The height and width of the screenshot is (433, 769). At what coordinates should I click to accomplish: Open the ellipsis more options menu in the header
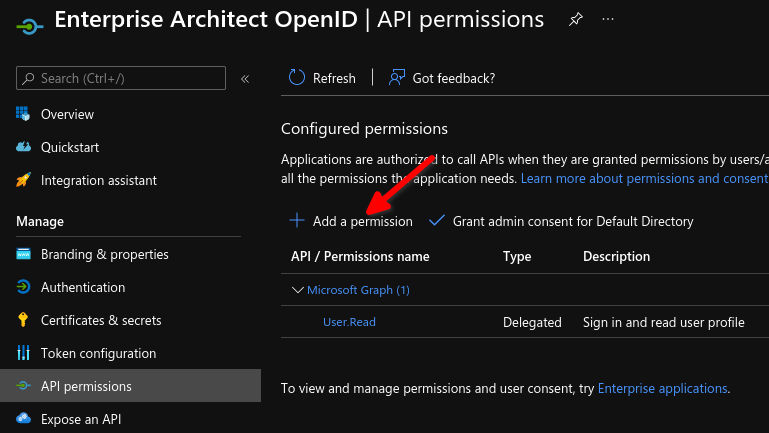pos(608,20)
